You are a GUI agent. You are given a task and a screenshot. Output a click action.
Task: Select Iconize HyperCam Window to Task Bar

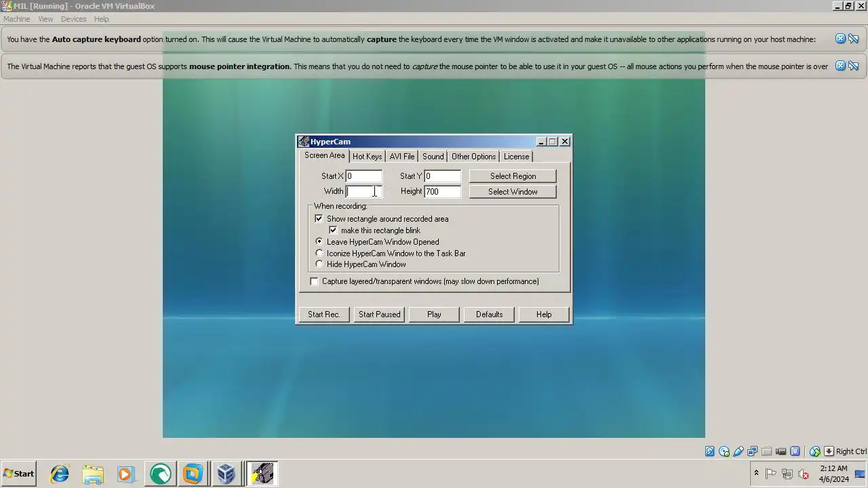pyautogui.click(x=319, y=253)
